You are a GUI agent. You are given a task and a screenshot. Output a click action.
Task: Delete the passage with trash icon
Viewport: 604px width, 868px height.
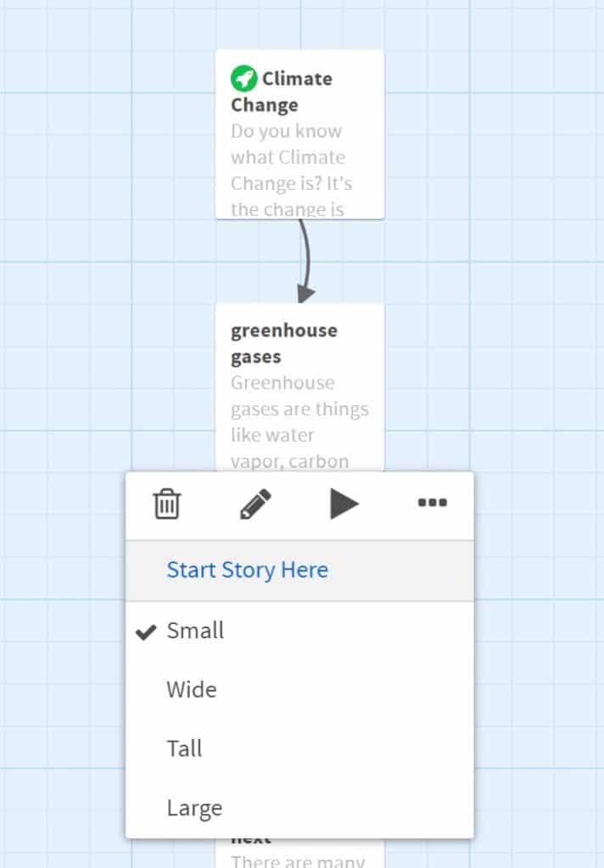click(x=166, y=504)
